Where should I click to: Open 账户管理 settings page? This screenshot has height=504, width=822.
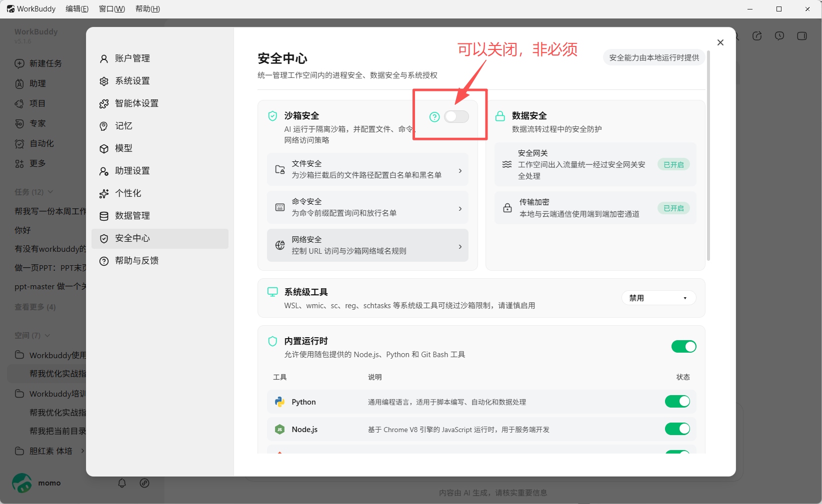(x=160, y=58)
